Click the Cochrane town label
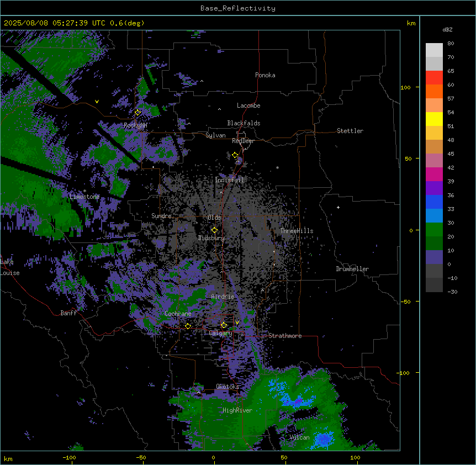 (x=178, y=314)
